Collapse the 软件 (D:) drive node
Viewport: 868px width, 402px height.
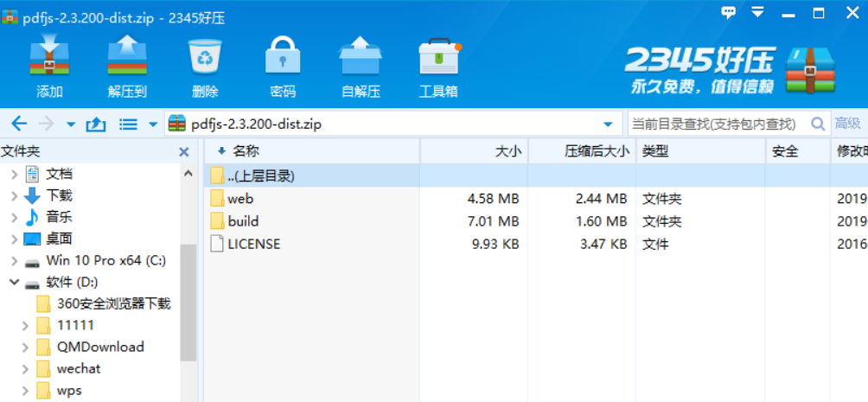[15, 283]
